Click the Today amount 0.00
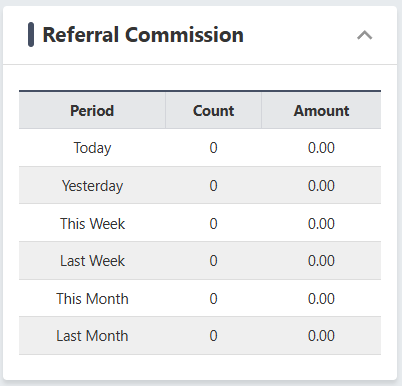 (x=321, y=148)
